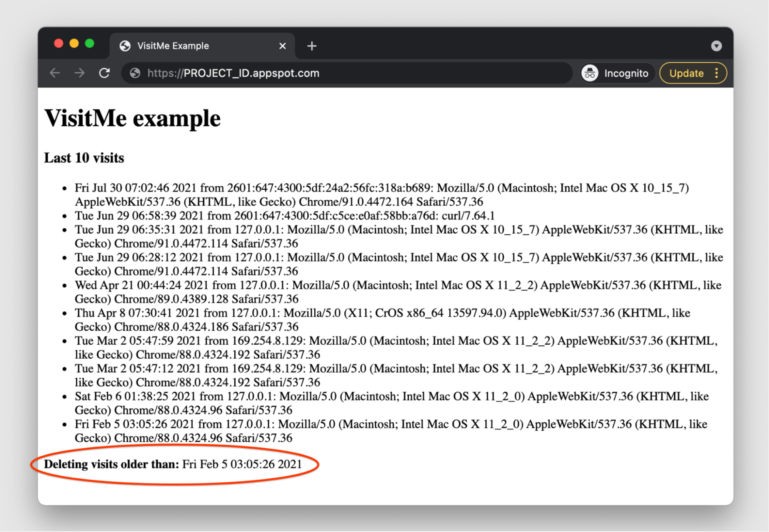Click the Incognito indicator badge
Image resolution: width=769 pixels, height=532 pixels.
617,73
